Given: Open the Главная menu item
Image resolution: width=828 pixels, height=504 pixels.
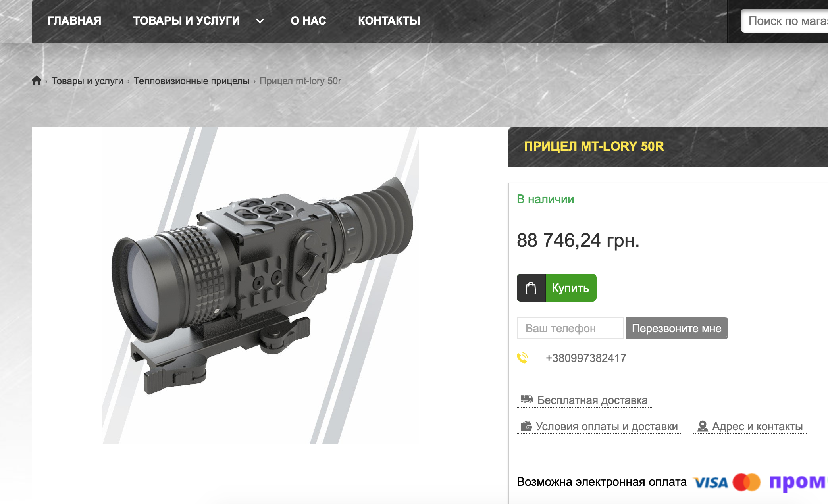Looking at the screenshot, I should (75, 21).
